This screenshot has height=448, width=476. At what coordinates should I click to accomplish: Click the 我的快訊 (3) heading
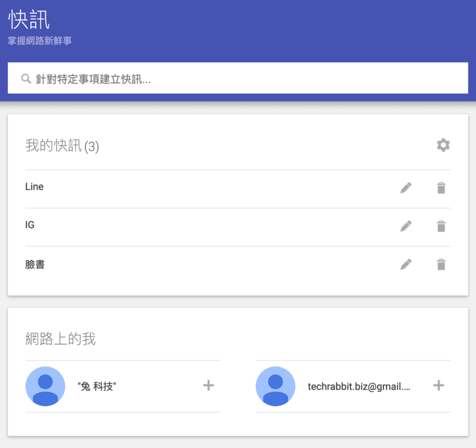[62, 146]
